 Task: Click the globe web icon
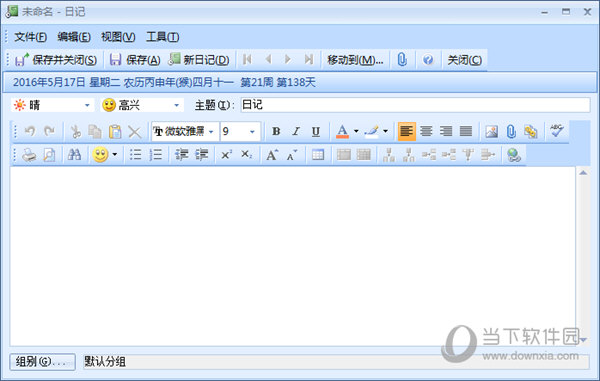514,155
